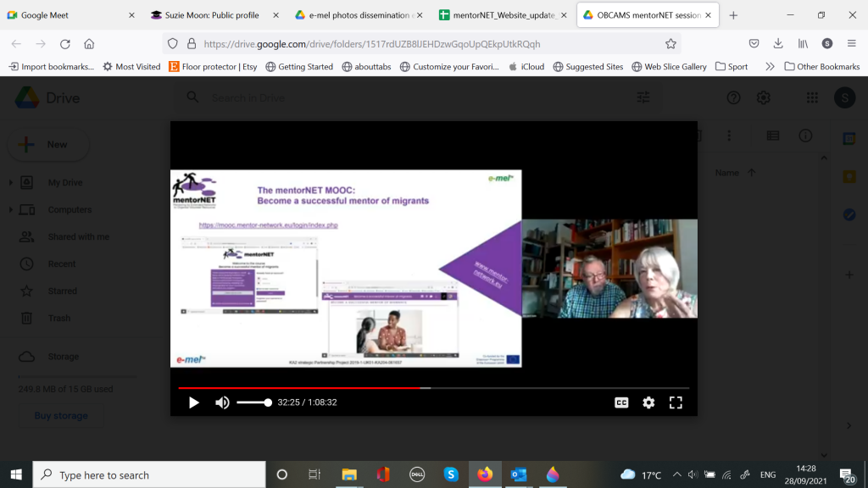Open the Windows notification center

coord(847,474)
